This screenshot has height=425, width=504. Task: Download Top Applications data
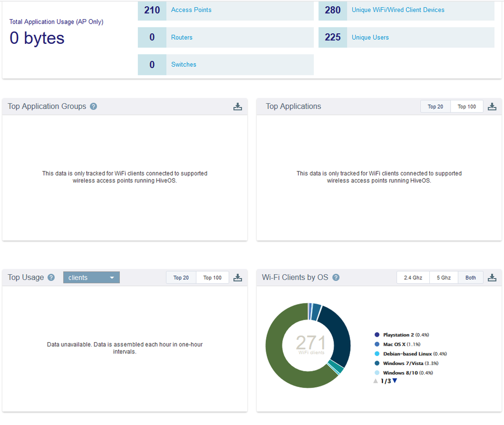[x=492, y=107]
